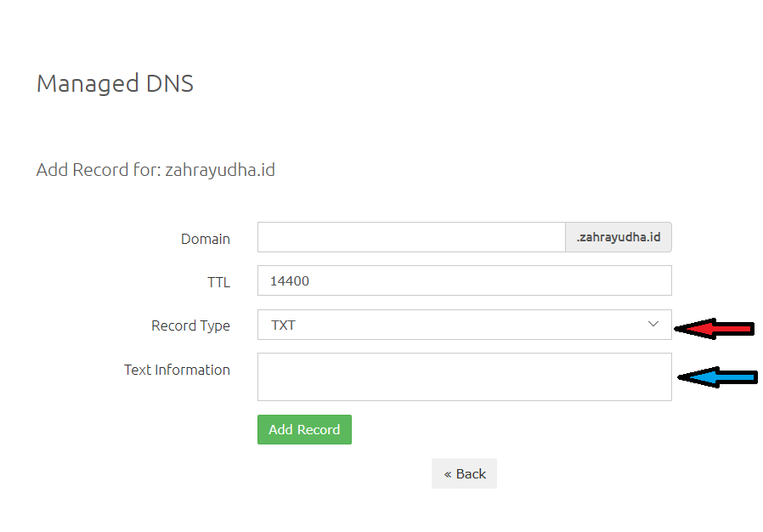Click the .zahrayudha.id domain suffix label
The width and height of the screenshot is (763, 532).
click(619, 237)
